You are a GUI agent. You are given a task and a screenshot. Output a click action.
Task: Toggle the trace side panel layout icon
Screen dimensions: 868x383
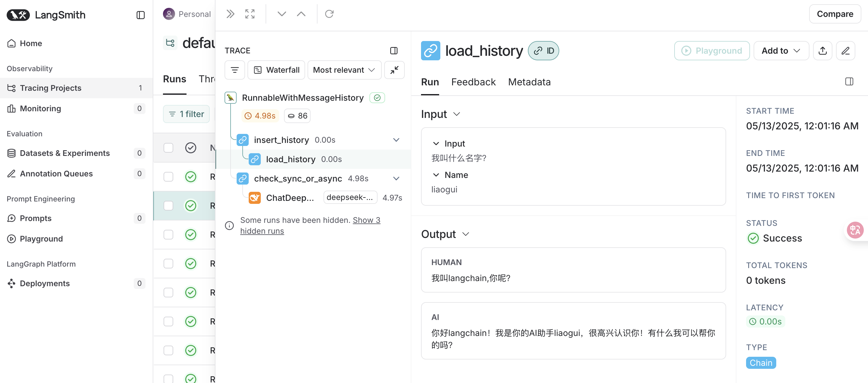coord(394,51)
